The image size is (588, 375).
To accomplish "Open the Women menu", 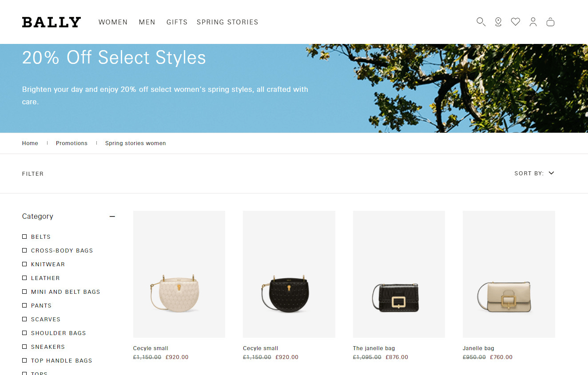I will click(x=113, y=22).
